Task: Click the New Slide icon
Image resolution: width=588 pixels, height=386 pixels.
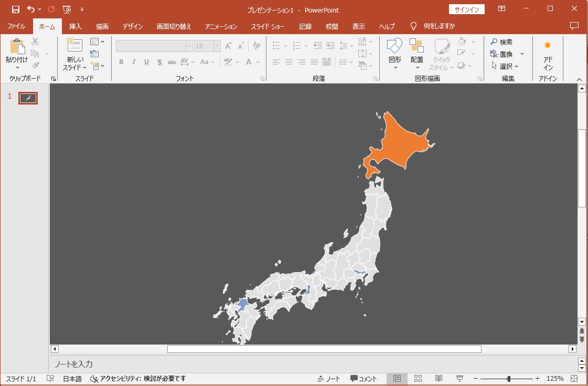Action: [74, 46]
